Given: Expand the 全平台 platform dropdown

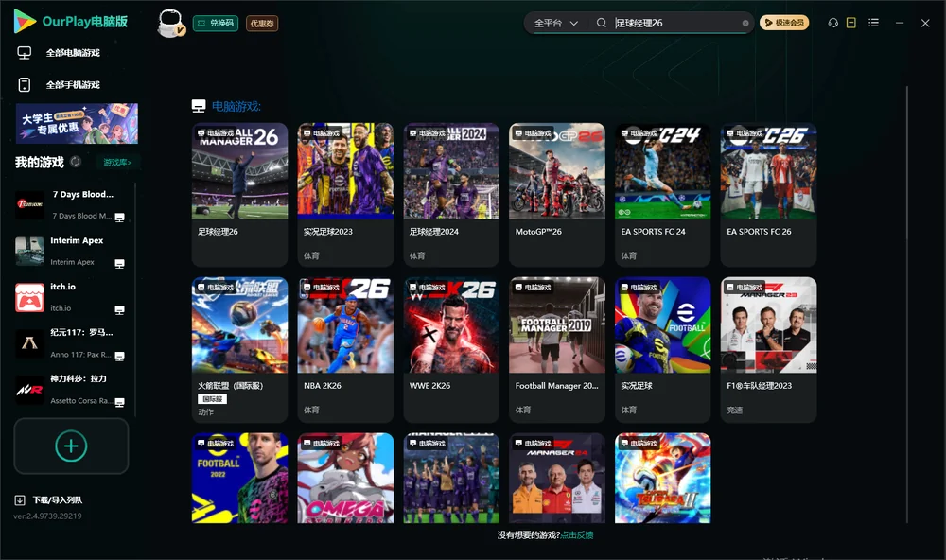Looking at the screenshot, I should point(555,23).
